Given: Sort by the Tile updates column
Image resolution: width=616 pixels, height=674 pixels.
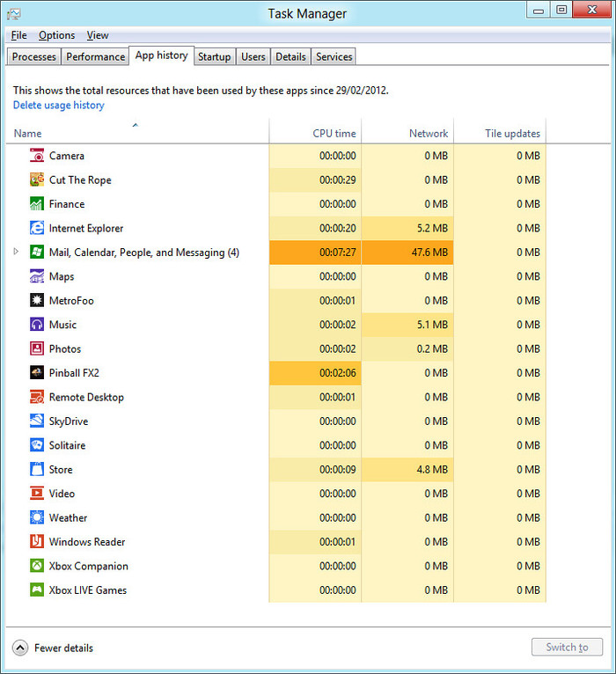Looking at the screenshot, I should (500, 131).
